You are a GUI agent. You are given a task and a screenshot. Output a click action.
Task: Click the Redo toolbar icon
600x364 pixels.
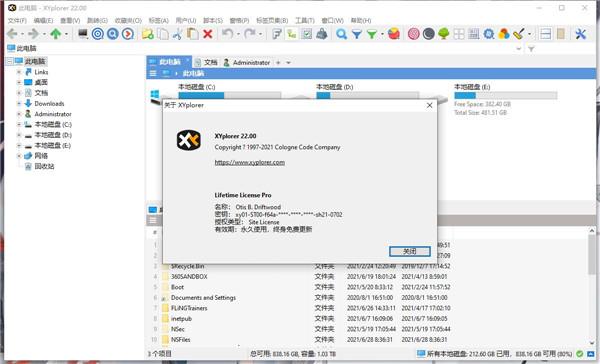tap(250, 34)
